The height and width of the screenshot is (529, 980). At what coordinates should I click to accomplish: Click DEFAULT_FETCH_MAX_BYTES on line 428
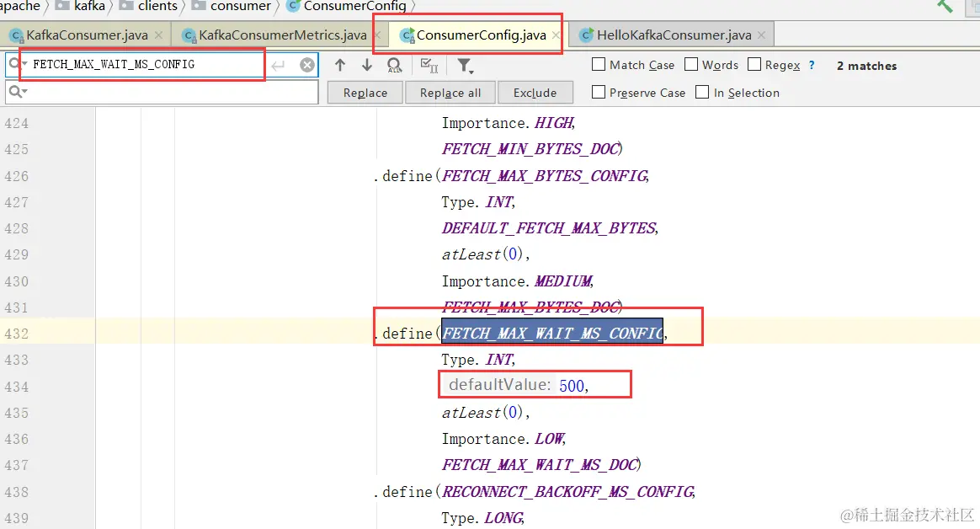click(x=550, y=227)
